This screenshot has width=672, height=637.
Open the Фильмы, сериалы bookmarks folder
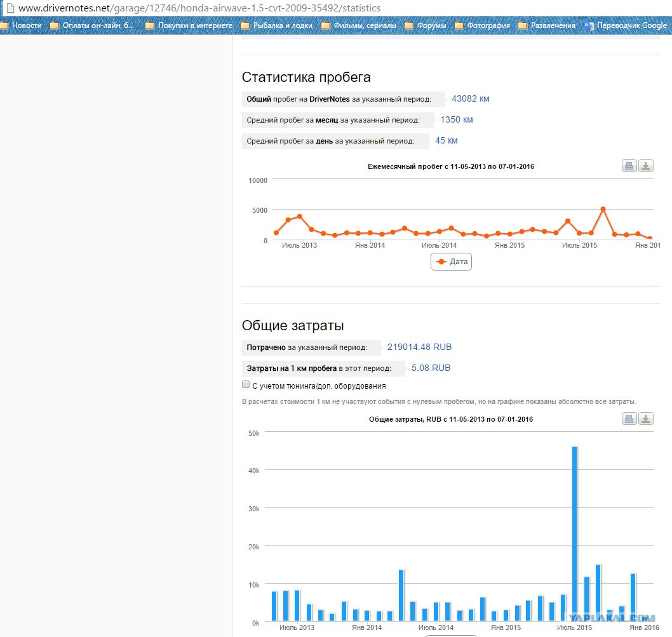[359, 25]
